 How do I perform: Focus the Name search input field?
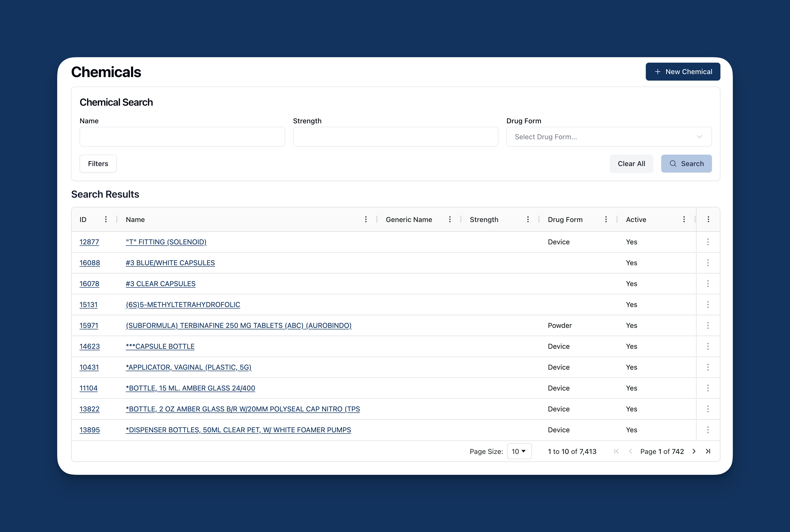pos(182,137)
